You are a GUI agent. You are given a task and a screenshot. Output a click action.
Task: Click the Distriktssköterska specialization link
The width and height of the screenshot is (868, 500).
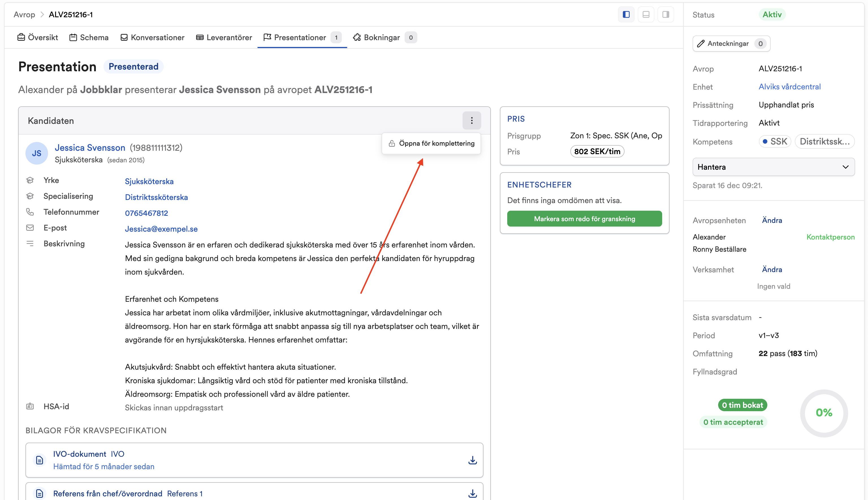(157, 197)
